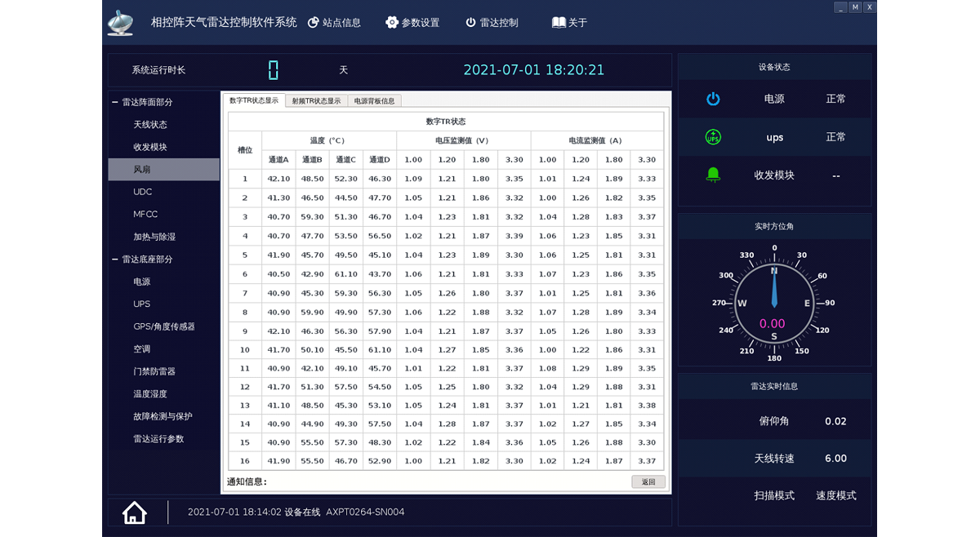Click the 速度模式 scan mode value
Screen dimensions: 980x537
tap(836, 495)
